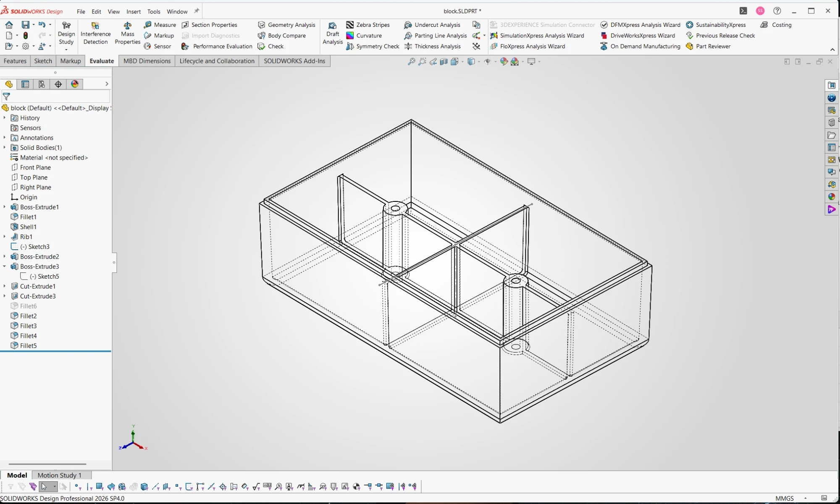Open the PropertyManager tab icon

point(25,84)
